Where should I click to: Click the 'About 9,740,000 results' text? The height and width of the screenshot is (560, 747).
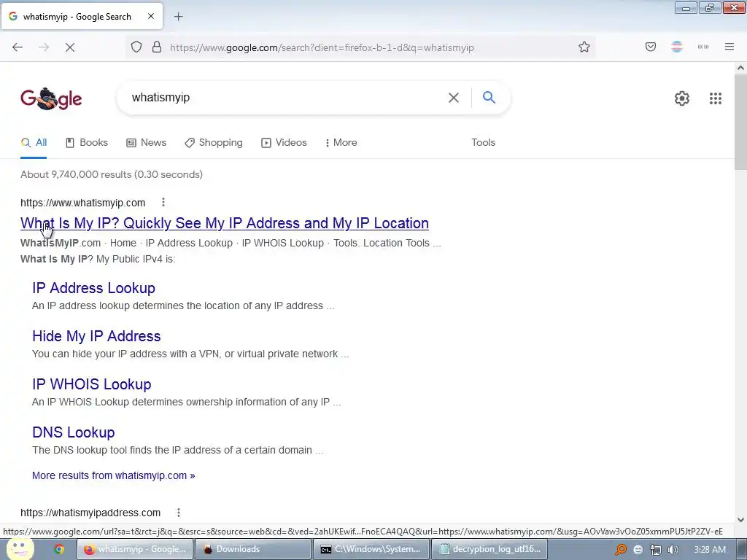(112, 174)
